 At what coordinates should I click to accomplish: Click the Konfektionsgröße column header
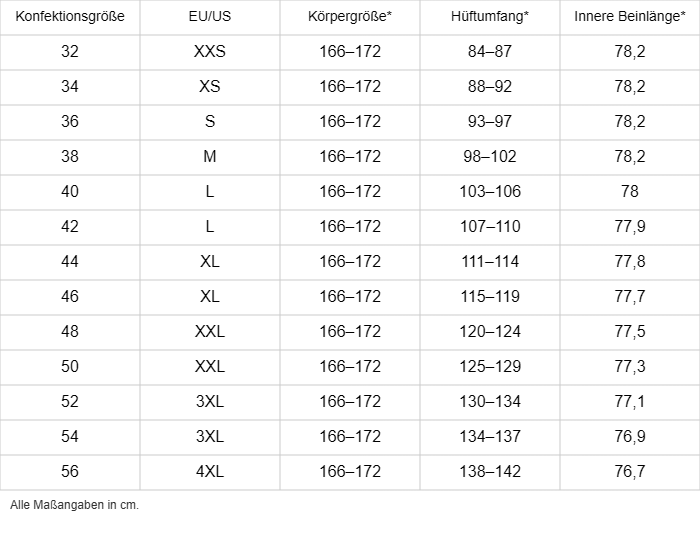[70, 17]
